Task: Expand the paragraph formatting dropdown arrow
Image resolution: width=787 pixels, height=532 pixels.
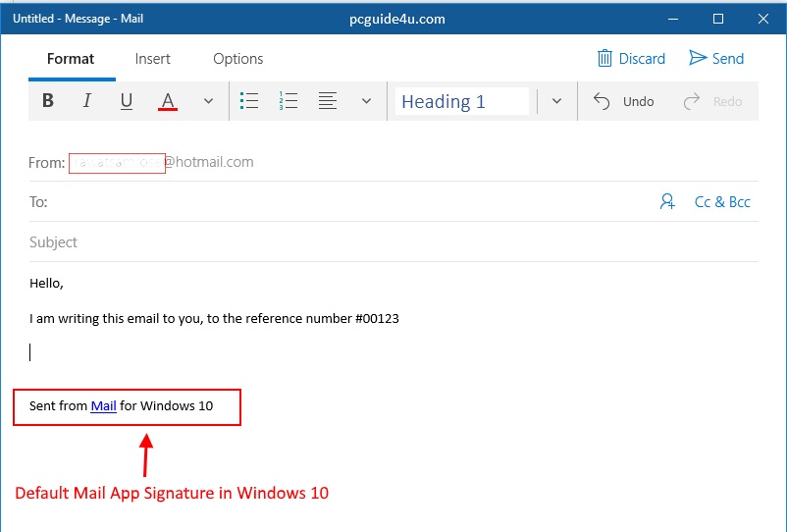Action: tap(366, 101)
